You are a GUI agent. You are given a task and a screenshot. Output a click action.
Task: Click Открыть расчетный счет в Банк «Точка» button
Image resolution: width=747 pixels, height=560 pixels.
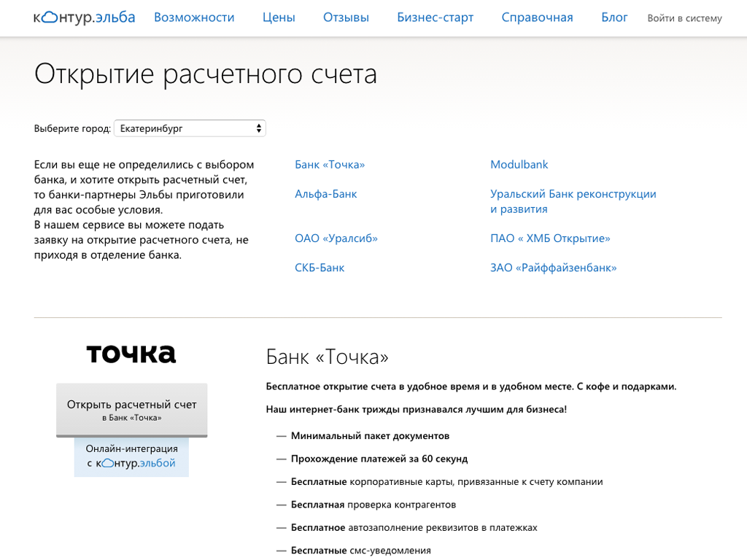click(x=131, y=410)
